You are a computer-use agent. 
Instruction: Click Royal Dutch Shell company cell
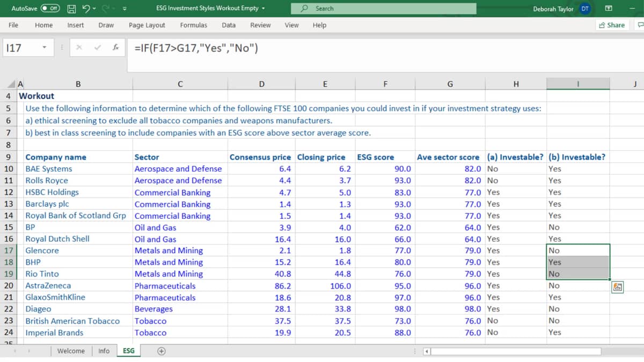[78, 239]
